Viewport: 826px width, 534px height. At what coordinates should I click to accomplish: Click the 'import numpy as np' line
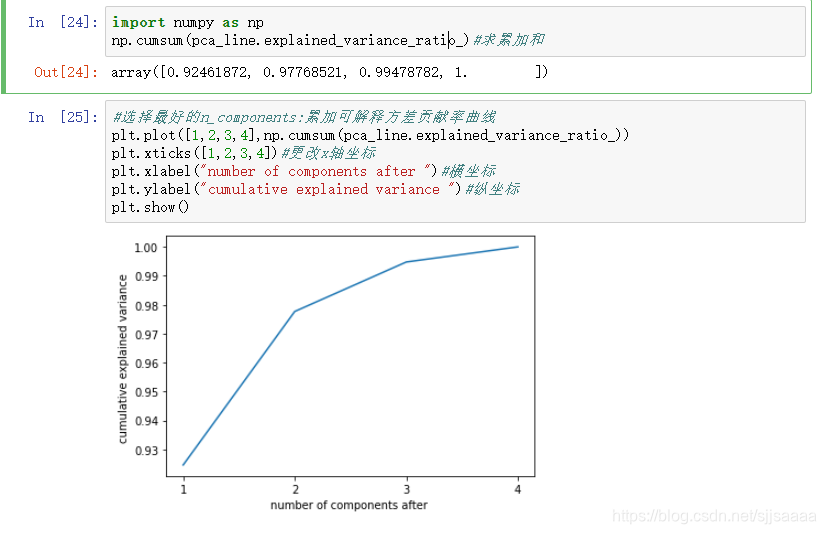click(188, 23)
